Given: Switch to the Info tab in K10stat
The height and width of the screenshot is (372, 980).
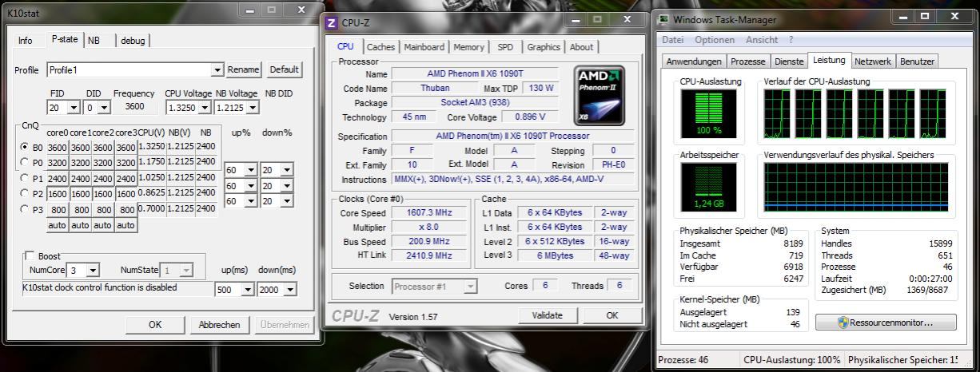Looking at the screenshot, I should tap(26, 41).
